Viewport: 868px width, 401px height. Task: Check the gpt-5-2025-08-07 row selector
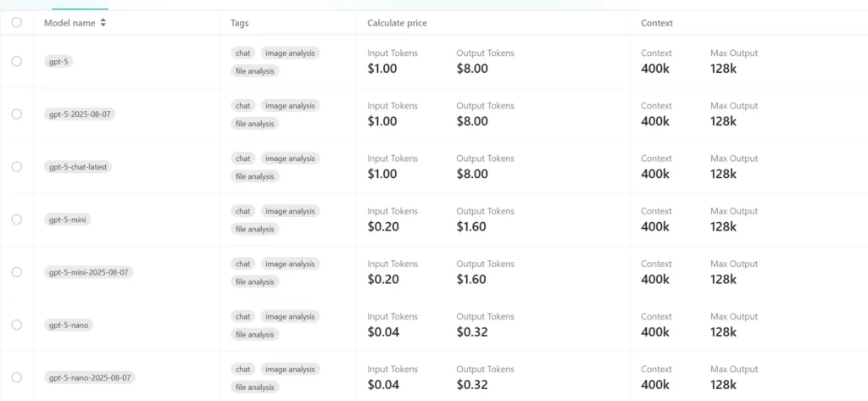17,114
